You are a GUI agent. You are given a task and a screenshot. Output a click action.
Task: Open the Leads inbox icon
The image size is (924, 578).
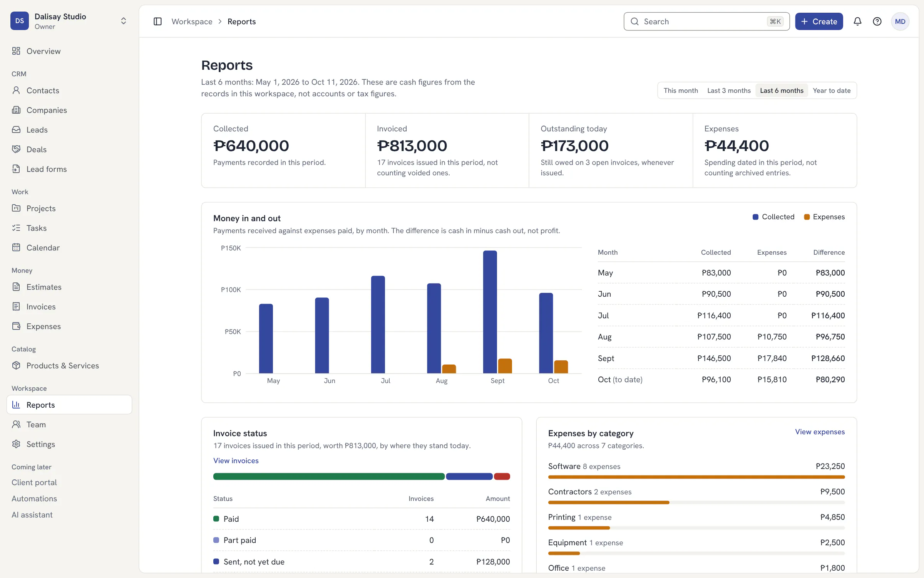[16, 129]
